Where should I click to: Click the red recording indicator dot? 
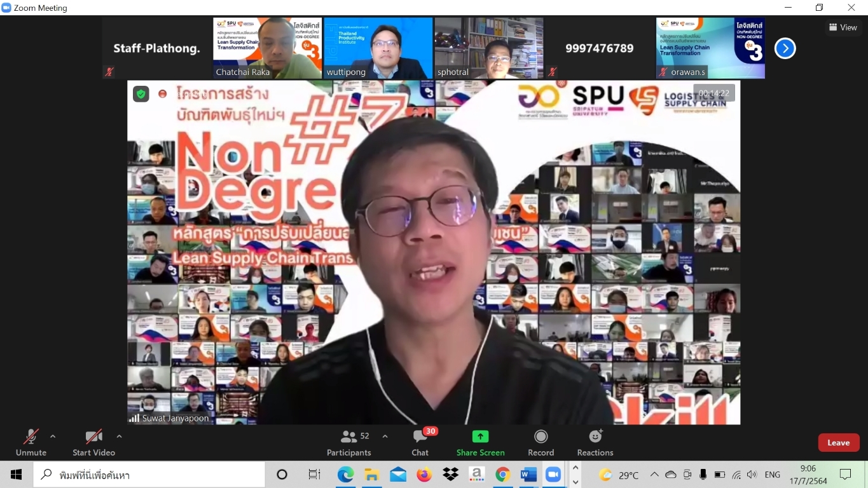point(162,94)
